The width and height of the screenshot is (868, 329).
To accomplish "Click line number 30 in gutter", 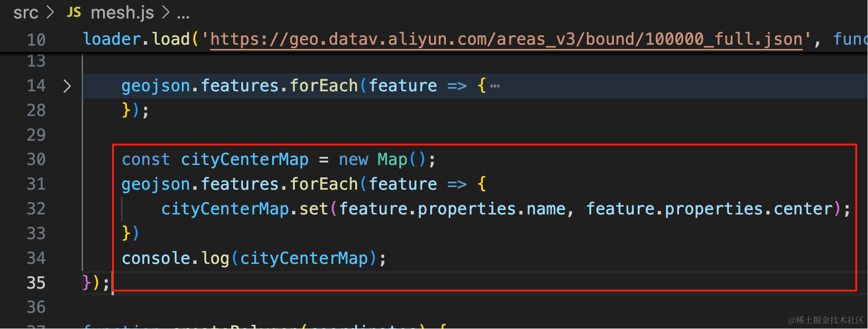I will tap(36, 159).
